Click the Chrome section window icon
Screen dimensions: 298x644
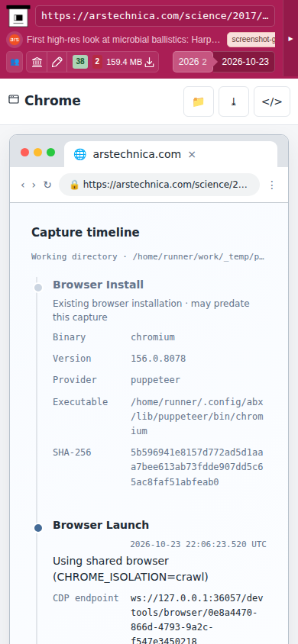click(14, 99)
